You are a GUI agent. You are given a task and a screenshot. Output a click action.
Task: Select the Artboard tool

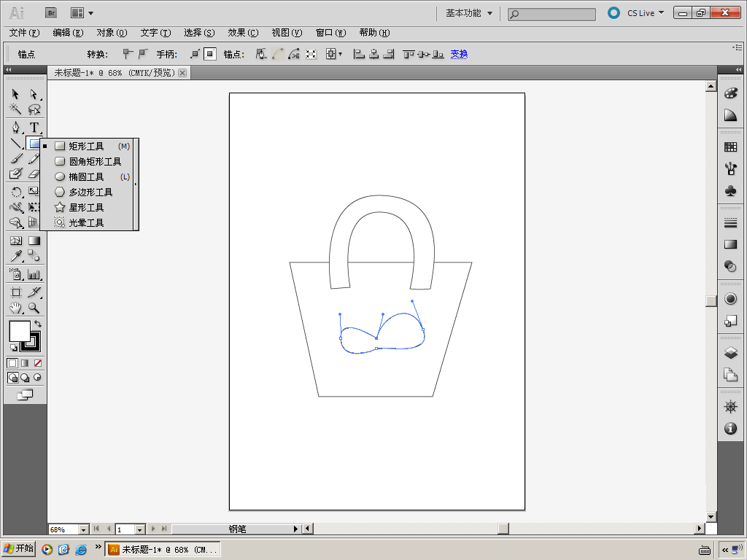15,292
